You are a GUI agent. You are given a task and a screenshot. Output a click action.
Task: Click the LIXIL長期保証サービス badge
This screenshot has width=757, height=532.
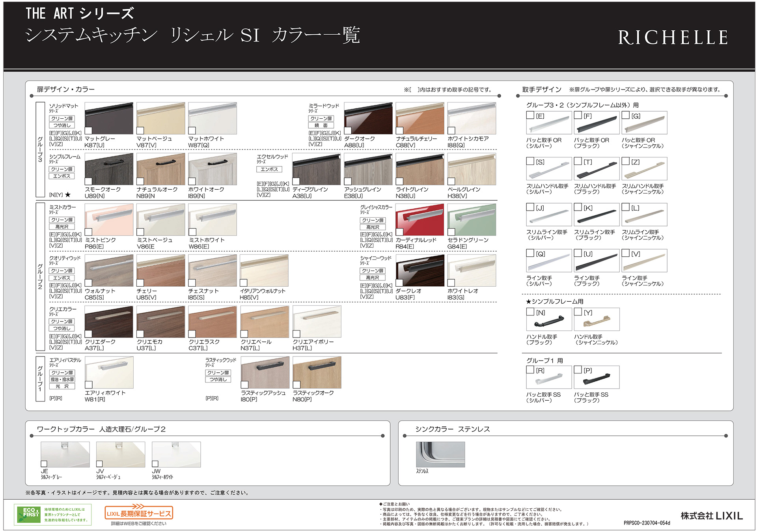click(139, 513)
